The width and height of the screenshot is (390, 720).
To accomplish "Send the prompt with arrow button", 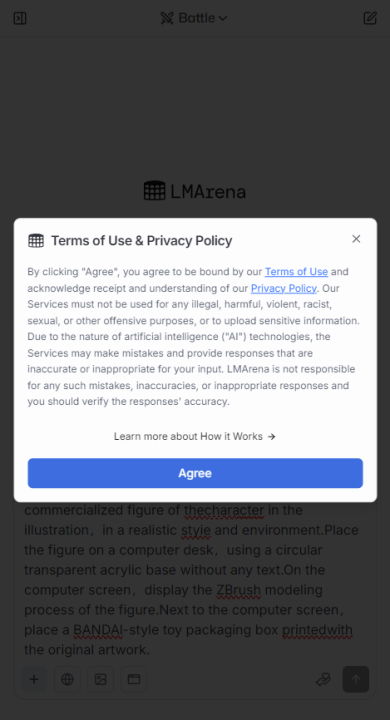I will [x=356, y=679].
